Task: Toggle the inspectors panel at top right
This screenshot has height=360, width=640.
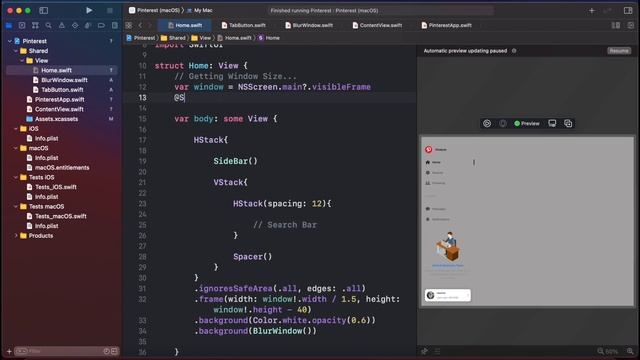Action: tap(628, 11)
